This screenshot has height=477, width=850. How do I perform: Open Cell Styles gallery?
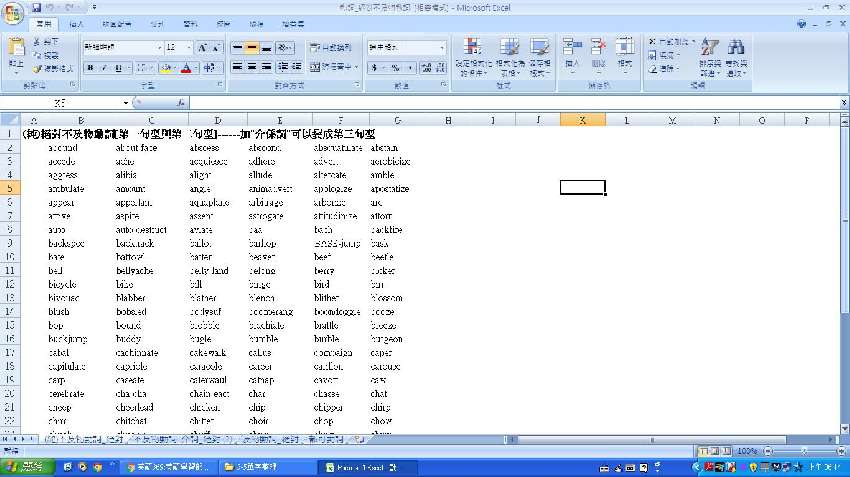pyautogui.click(x=539, y=57)
